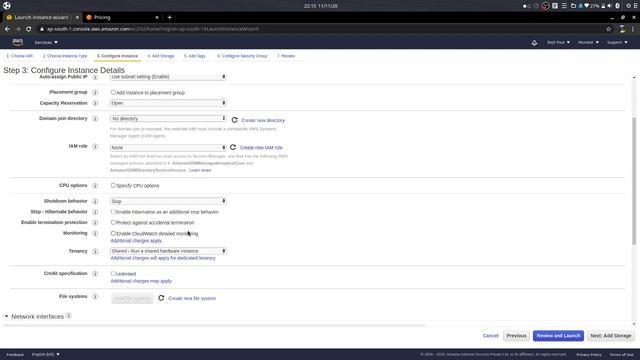The width and height of the screenshot is (640, 360).
Task: Click info icon beside IAM role
Action: [x=95, y=147]
